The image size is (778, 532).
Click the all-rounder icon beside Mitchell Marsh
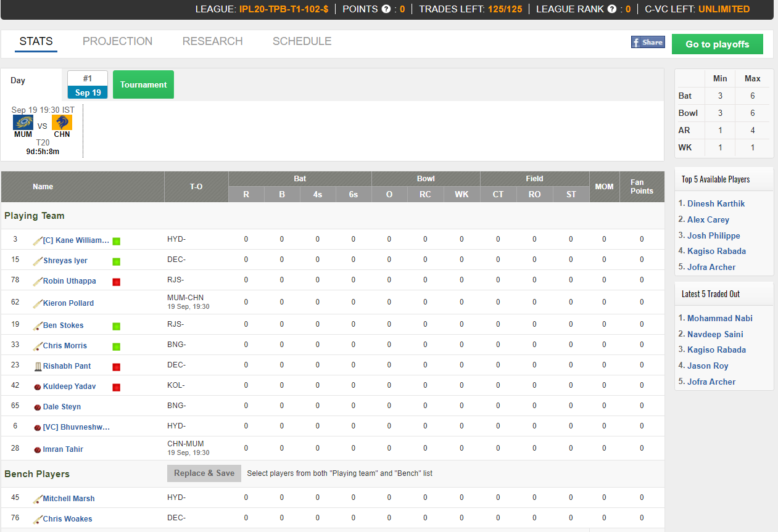pyautogui.click(x=38, y=499)
